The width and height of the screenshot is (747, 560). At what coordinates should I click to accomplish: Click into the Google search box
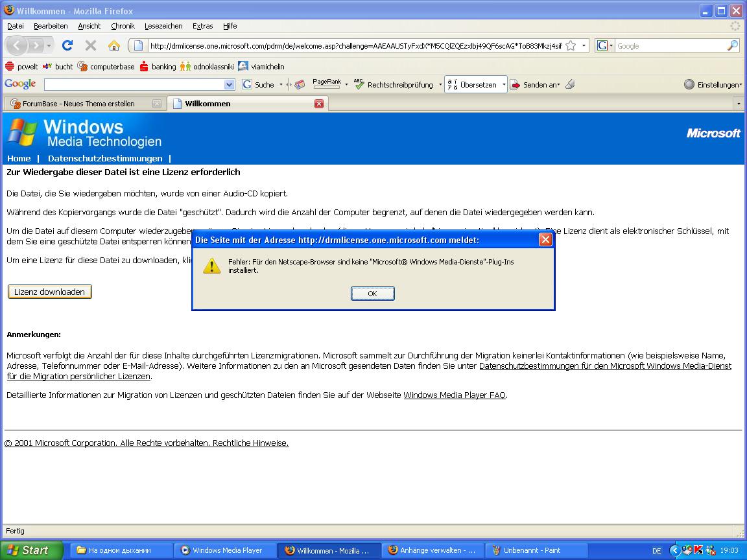click(x=670, y=46)
